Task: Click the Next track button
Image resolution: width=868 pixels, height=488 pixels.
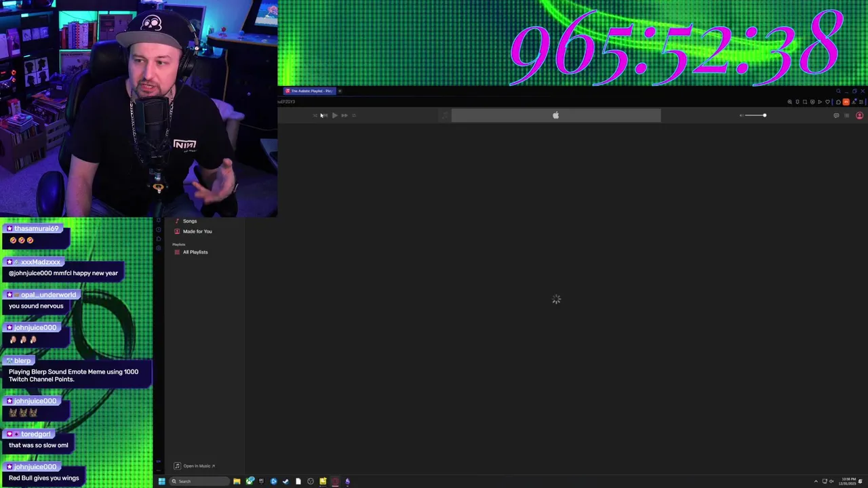Action: [x=344, y=115]
